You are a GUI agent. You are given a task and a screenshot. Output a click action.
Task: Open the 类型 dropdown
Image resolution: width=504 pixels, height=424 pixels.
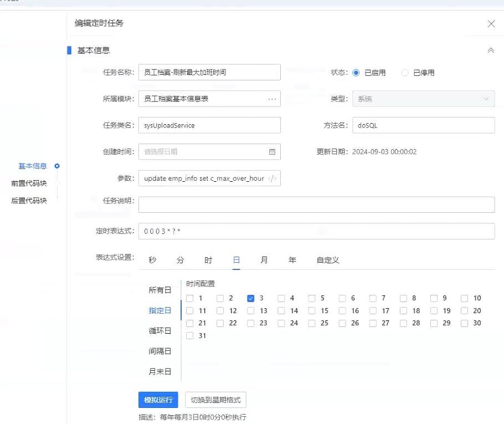tap(423, 99)
